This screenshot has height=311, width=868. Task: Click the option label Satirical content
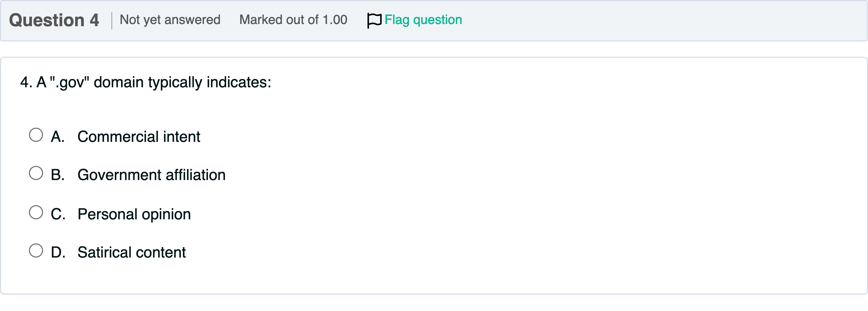(132, 252)
